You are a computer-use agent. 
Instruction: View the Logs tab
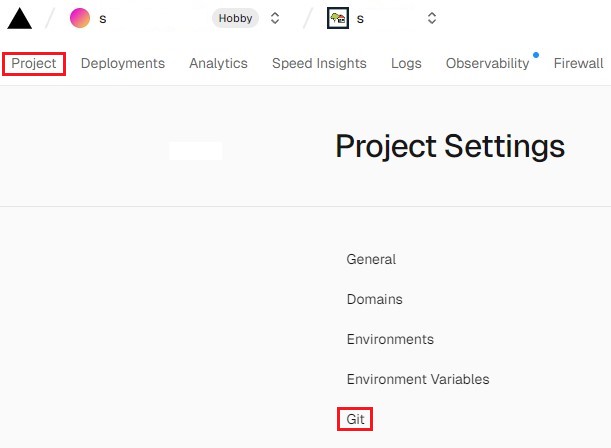click(x=406, y=63)
